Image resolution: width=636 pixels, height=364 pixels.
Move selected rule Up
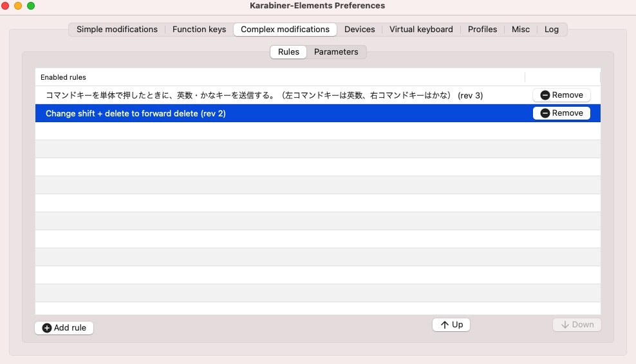[x=451, y=325]
